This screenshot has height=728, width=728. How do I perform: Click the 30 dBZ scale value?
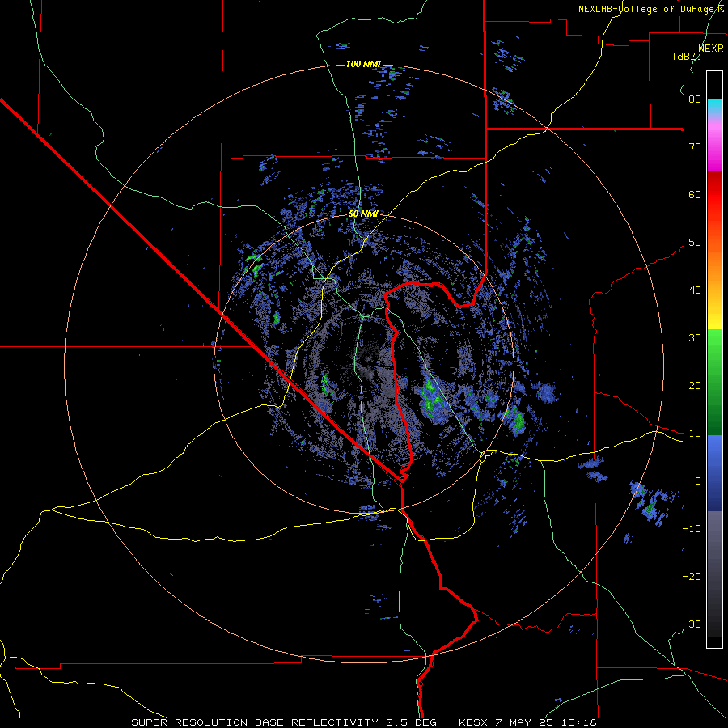(x=695, y=338)
